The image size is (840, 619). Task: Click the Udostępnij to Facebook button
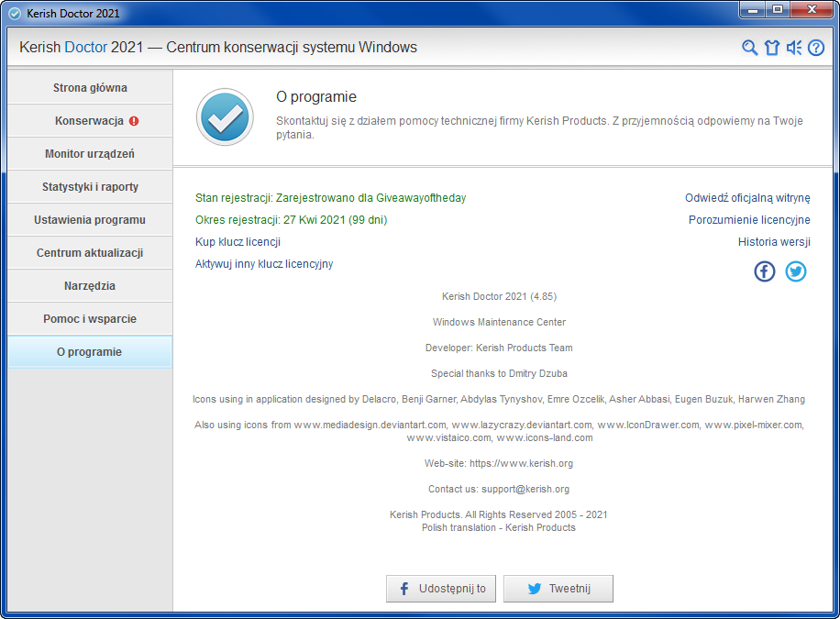pos(441,589)
